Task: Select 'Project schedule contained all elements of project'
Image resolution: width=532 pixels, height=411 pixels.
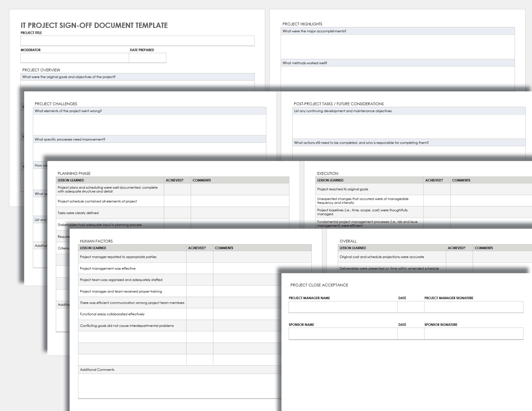Action: [97, 201]
